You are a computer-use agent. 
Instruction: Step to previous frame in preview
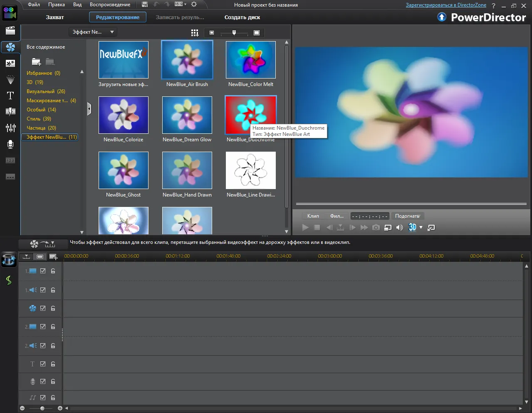[329, 227]
